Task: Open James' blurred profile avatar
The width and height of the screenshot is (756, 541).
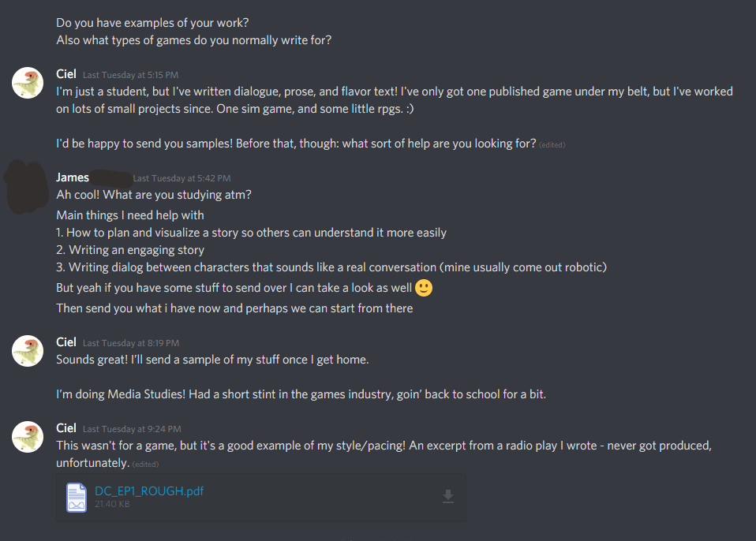Action: [26, 185]
